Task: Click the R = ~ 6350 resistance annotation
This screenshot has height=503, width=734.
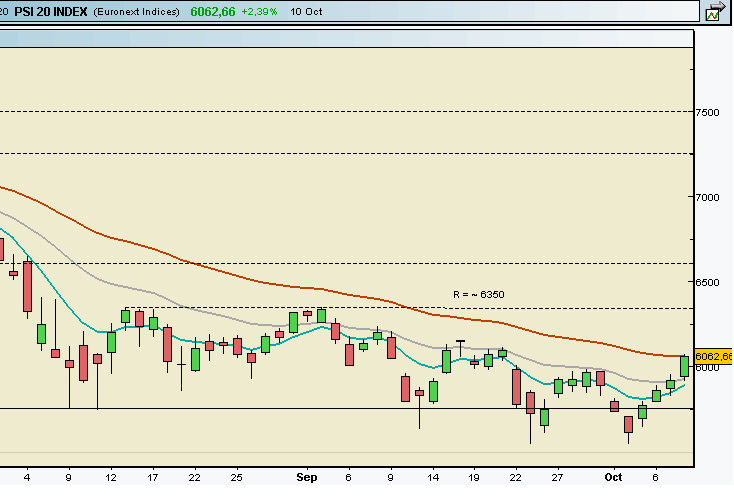Action: 478,295
